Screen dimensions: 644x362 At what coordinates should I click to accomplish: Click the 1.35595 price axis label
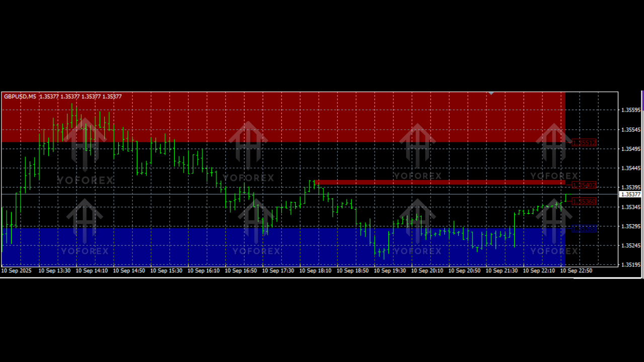tap(630, 110)
